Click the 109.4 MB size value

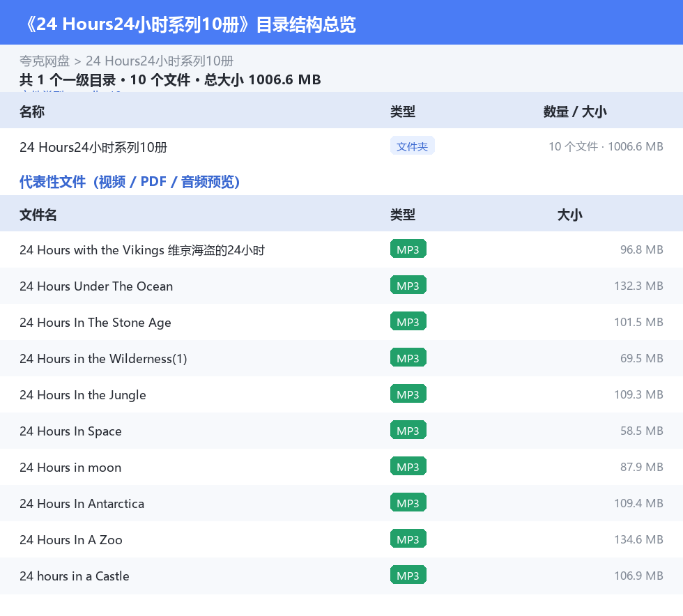click(x=638, y=502)
